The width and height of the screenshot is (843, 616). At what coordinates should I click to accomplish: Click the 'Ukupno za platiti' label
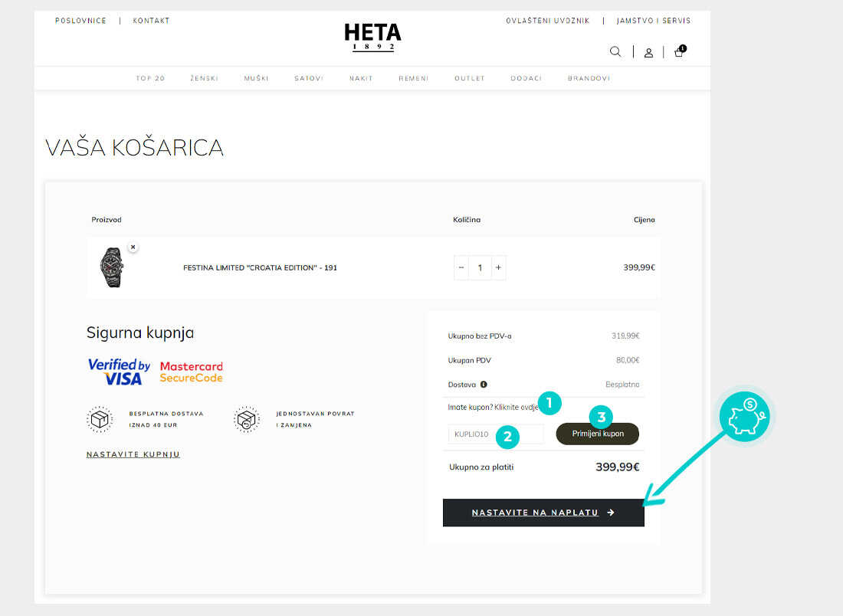(482, 467)
